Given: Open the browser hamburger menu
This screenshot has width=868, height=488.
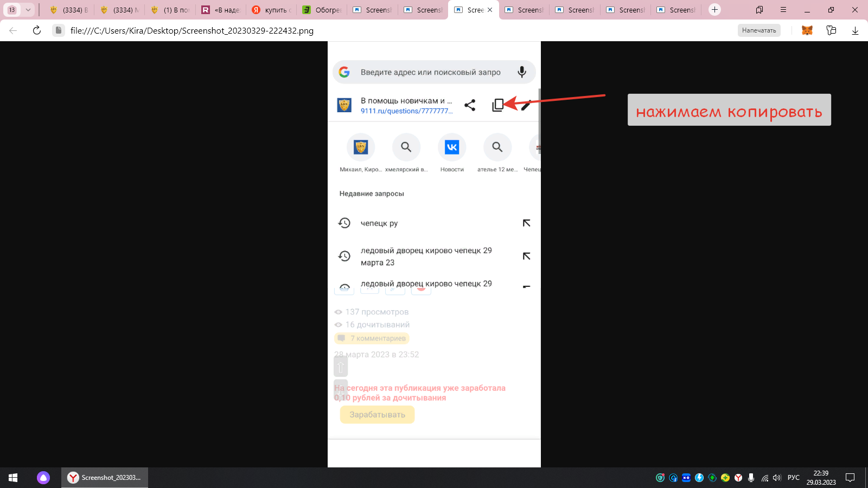Looking at the screenshot, I should point(783,10).
